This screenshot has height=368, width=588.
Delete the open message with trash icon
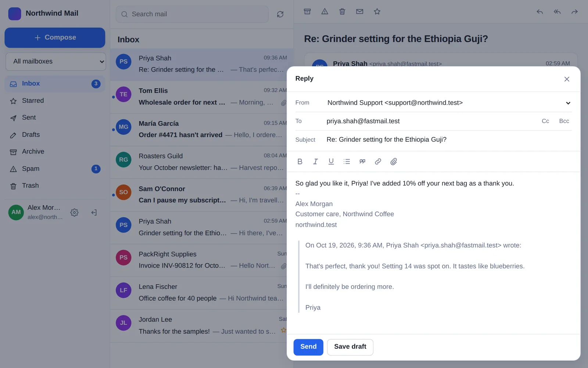click(x=342, y=12)
